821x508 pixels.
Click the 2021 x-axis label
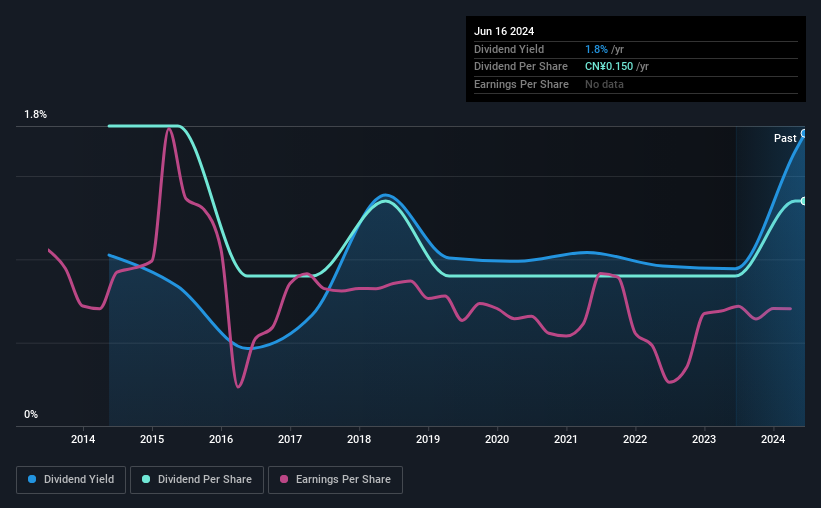(x=565, y=439)
